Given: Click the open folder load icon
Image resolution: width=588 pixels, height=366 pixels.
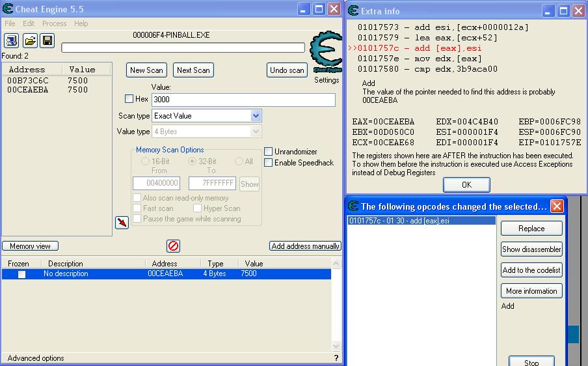Looking at the screenshot, I should click(30, 41).
